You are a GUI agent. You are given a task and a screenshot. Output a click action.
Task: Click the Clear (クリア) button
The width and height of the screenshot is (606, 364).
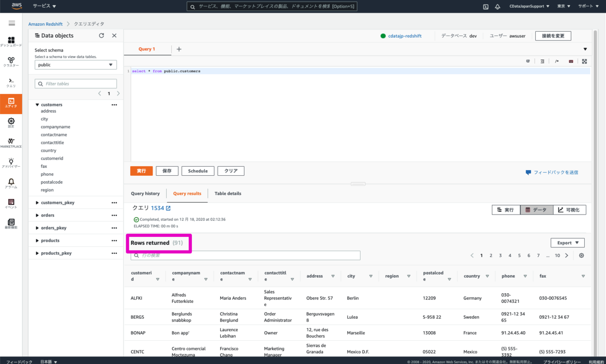coord(231,171)
